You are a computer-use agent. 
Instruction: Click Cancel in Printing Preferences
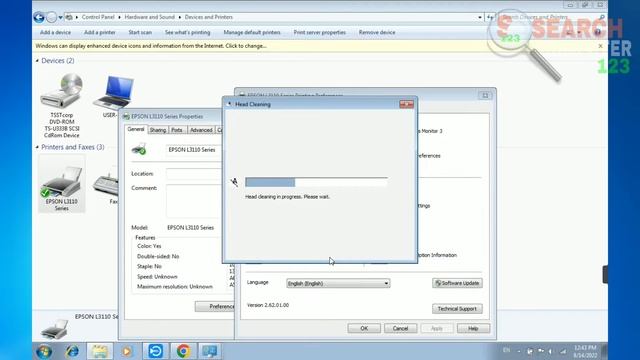(400, 328)
